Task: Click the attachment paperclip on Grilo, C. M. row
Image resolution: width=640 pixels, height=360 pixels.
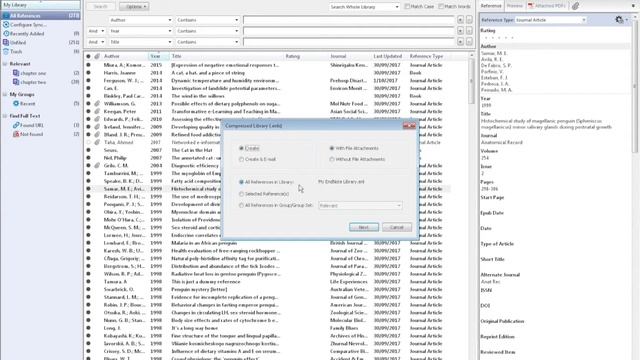Action: point(97,165)
